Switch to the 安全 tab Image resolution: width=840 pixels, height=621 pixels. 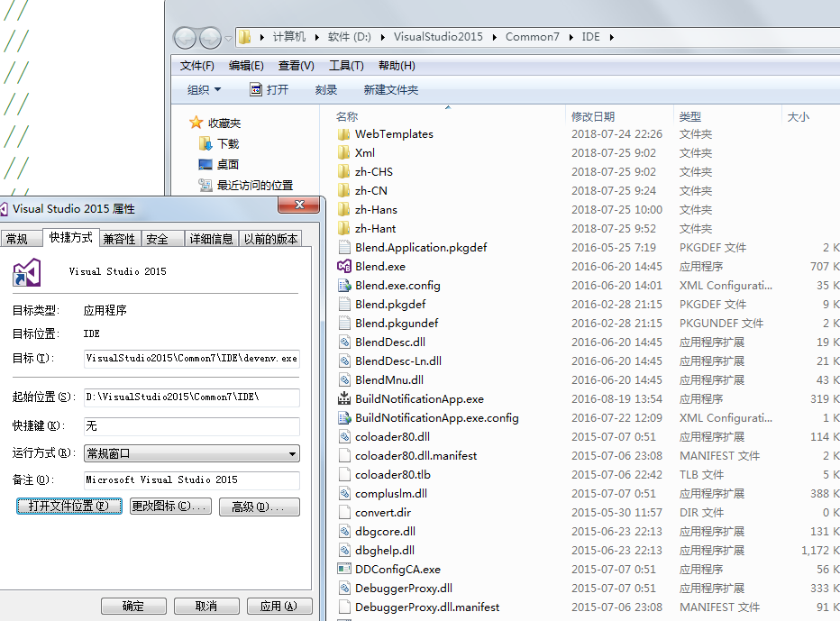click(162, 239)
